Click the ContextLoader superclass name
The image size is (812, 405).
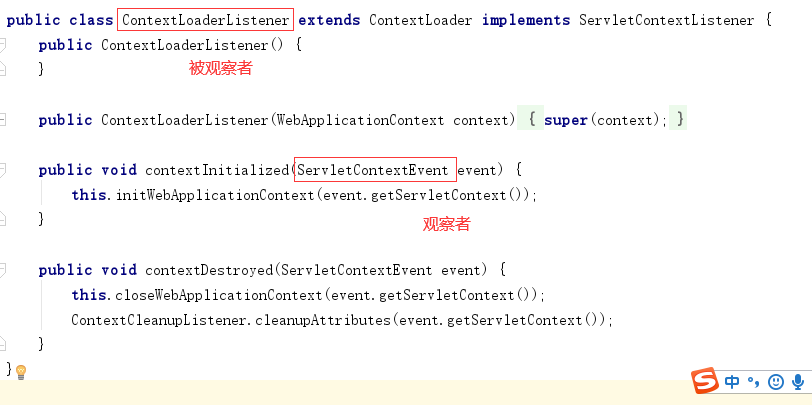pos(420,21)
